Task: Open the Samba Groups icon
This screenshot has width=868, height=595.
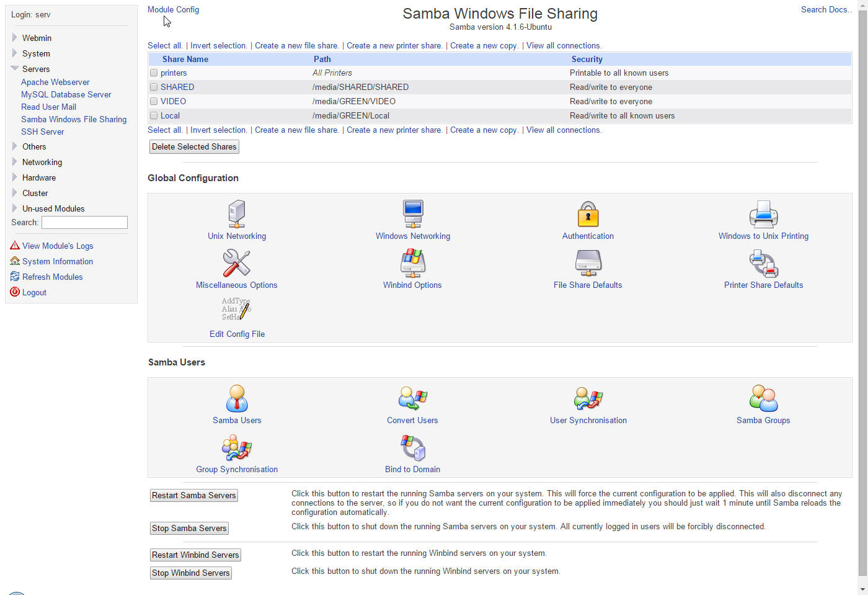Action: [x=763, y=398]
